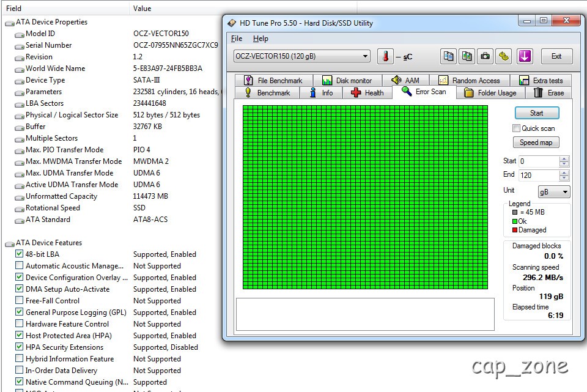Click the gray 45 MB legend swatch
Image resolution: width=587 pixels, height=392 pixels.
click(515, 212)
